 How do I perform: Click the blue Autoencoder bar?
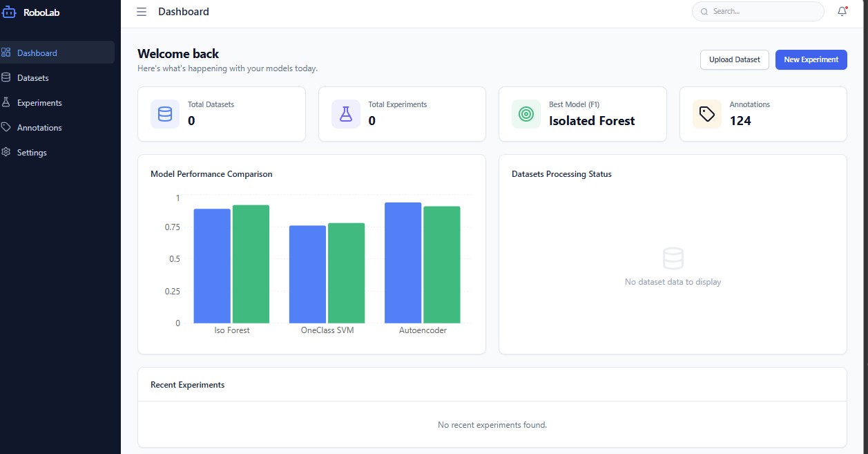coord(403,263)
